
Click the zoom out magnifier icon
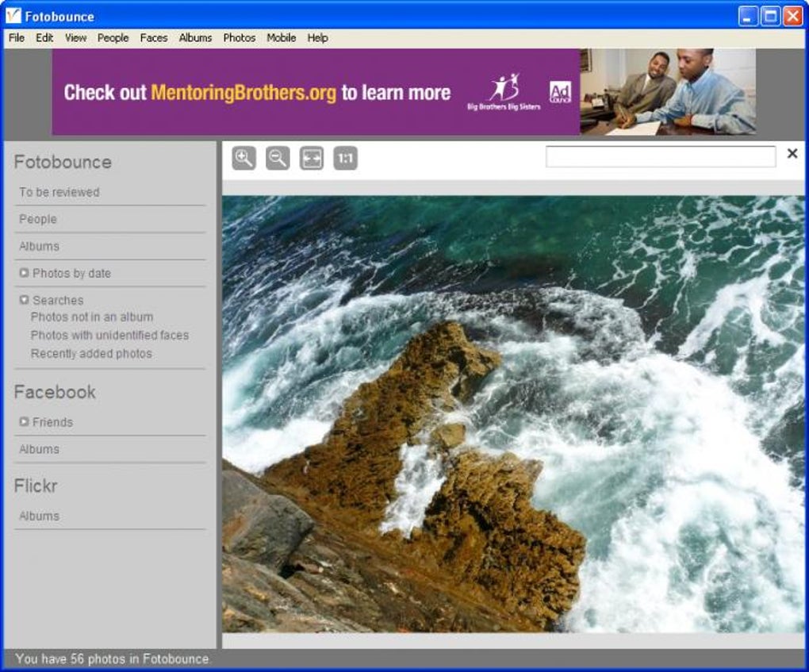coord(278,158)
